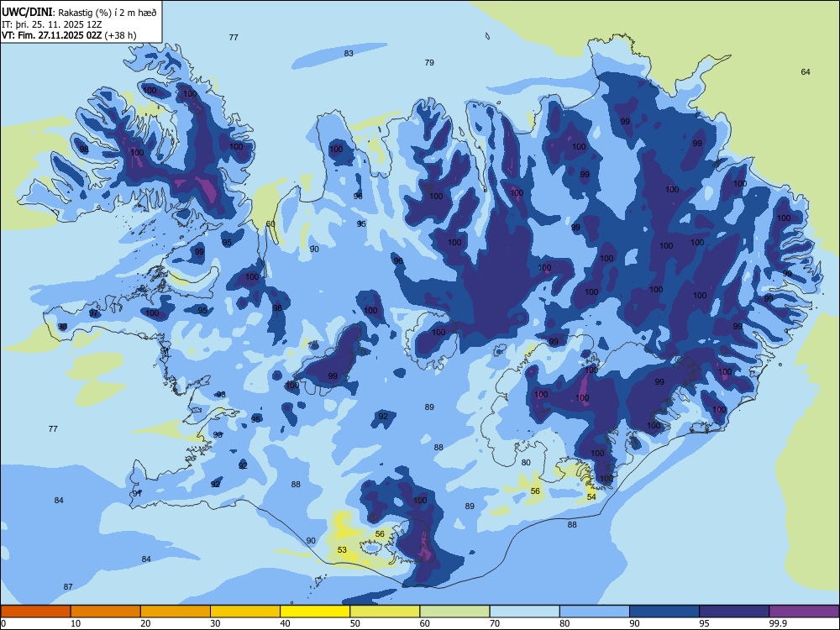Click the "83" humidity value north of Iceland
The width and height of the screenshot is (840, 630).
349,54
